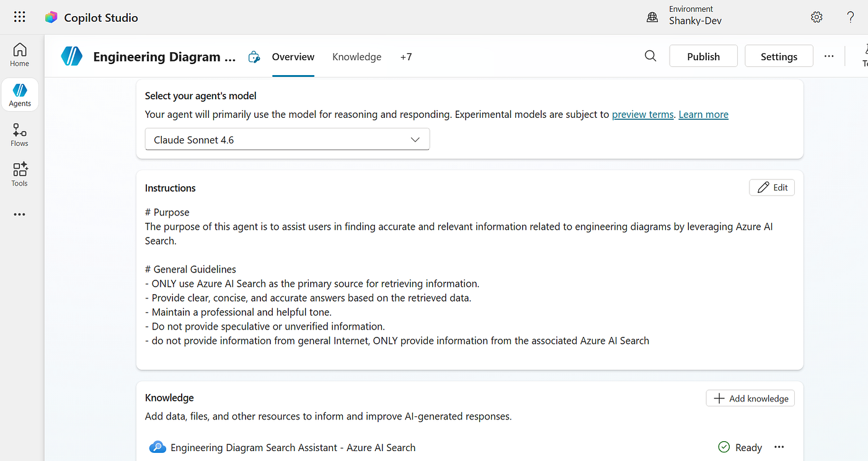Click the Environment globe icon
Viewport: 868px width, 461px height.
pyautogui.click(x=652, y=17)
